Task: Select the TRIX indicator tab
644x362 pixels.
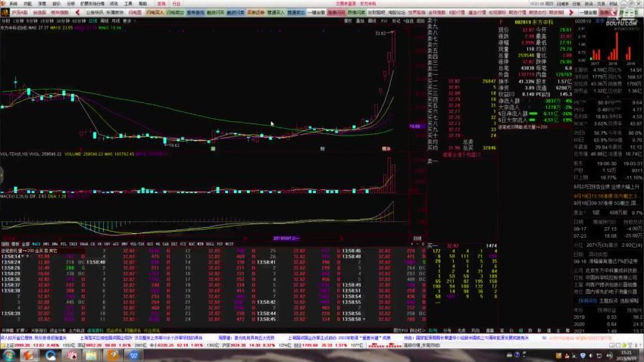Action: coord(73,244)
